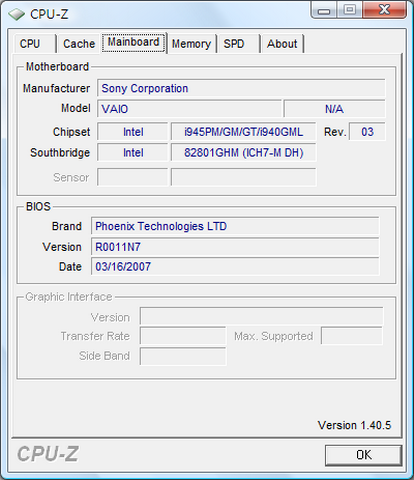Click the Version 1.40.5 label

point(354,425)
